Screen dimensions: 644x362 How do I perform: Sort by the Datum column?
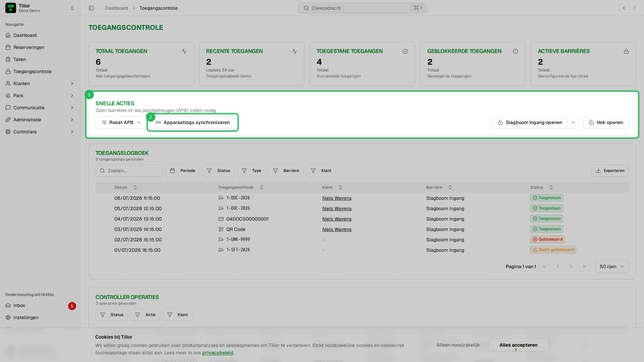(125, 187)
